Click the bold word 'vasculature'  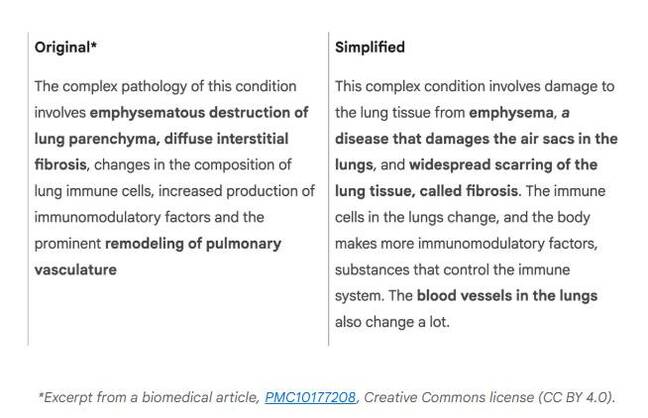[x=75, y=270]
